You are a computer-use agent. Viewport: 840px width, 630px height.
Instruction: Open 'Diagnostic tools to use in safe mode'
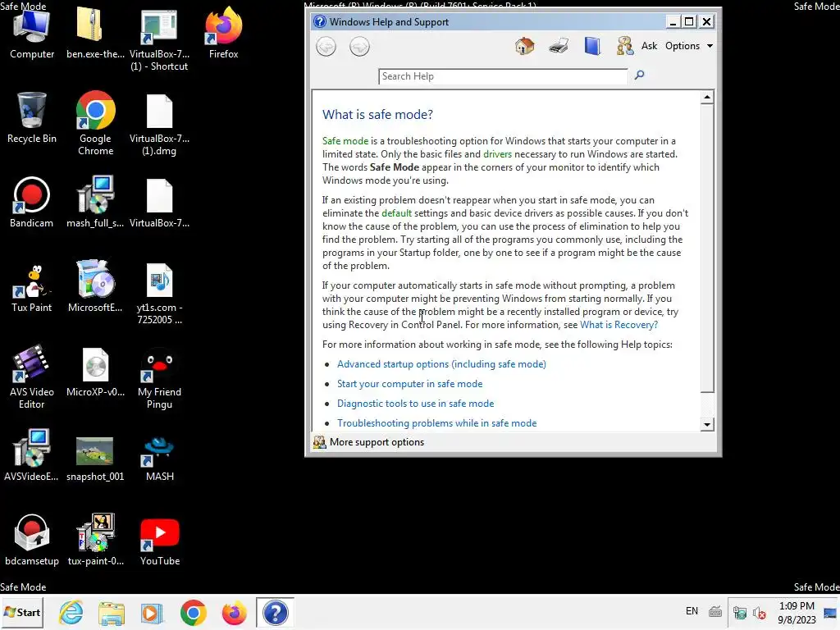tap(415, 404)
